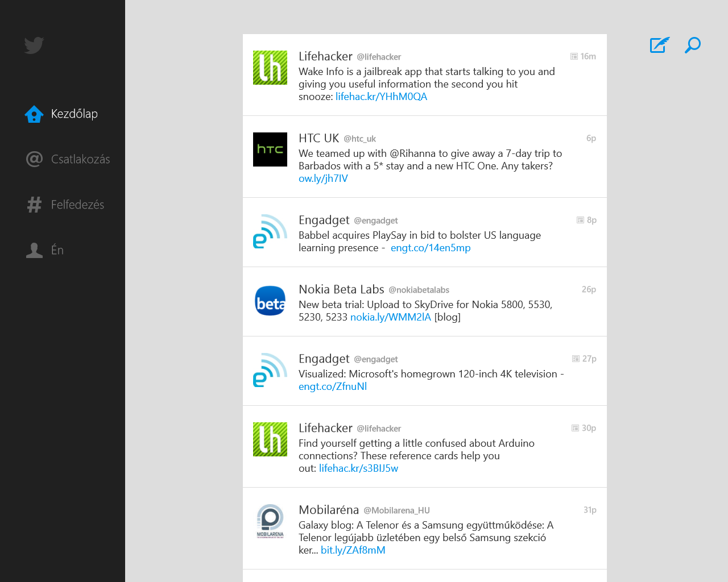
Task: Open the Galaxy blog Telenor tweet text
Action: tap(426, 538)
